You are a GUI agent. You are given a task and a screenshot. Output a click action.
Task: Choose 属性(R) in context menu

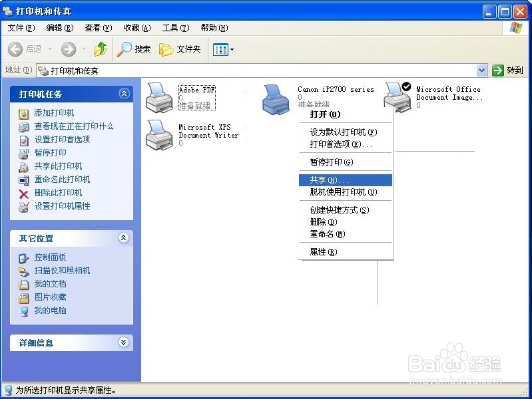346,252
